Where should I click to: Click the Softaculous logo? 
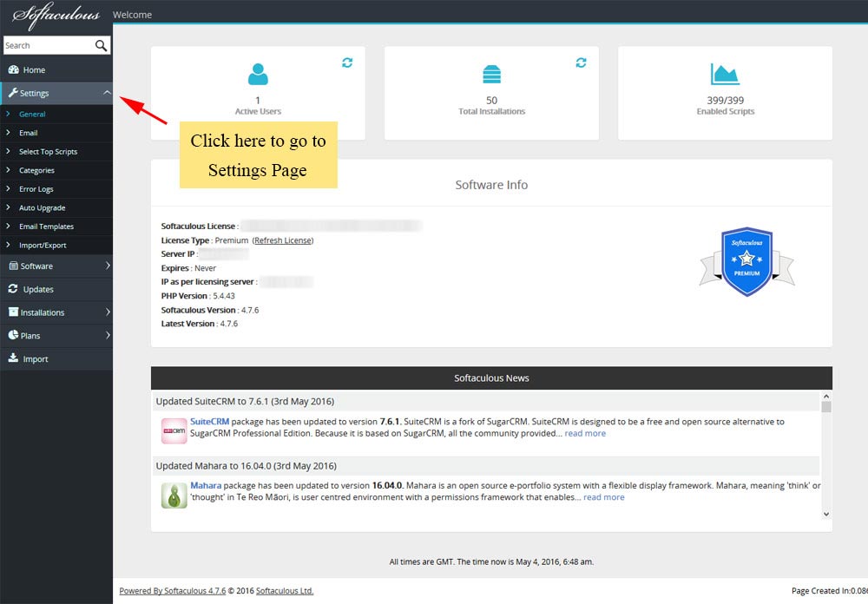pyautogui.click(x=56, y=15)
